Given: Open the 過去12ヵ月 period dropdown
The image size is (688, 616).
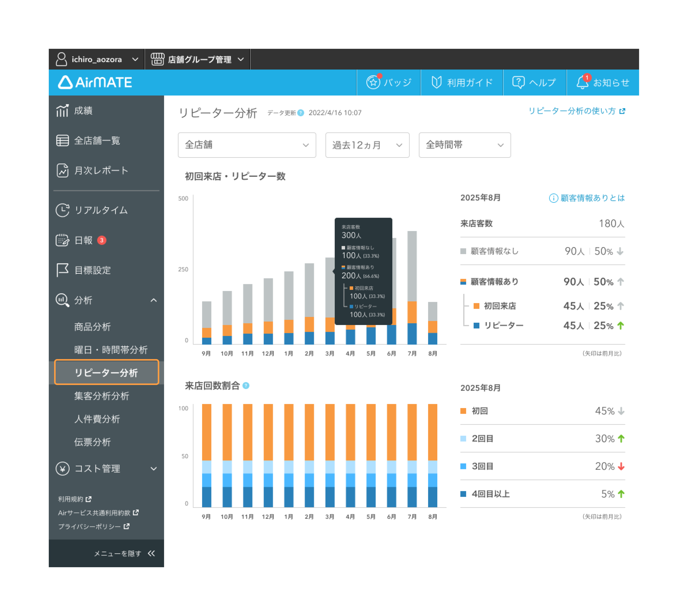Looking at the screenshot, I should tap(367, 145).
